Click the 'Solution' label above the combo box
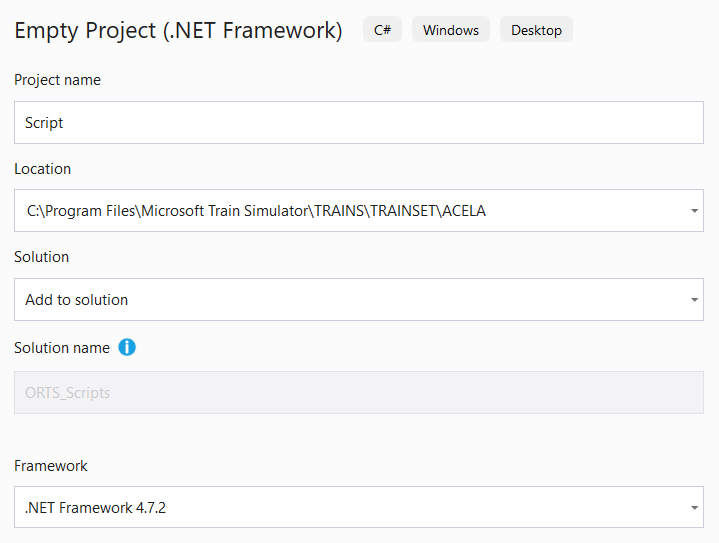Viewport: 719px width, 543px height. [x=41, y=257]
